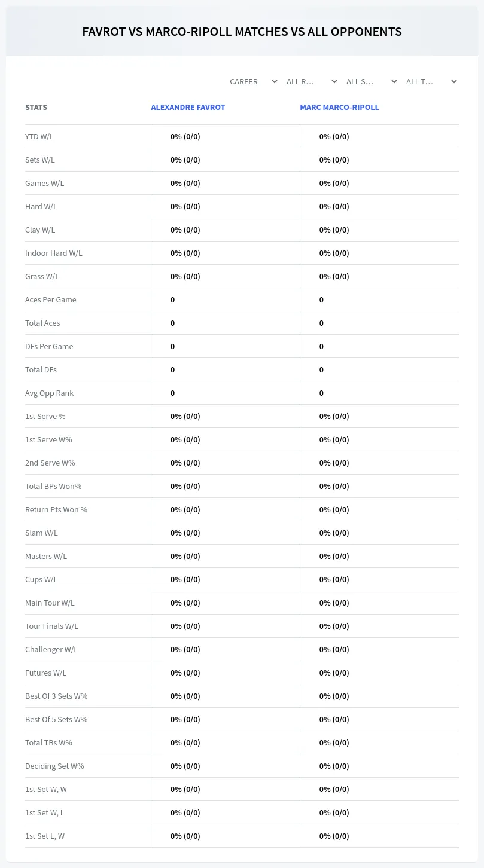
Task: Click the chevron arrow beside ALL T...
Action: pyautogui.click(x=454, y=81)
